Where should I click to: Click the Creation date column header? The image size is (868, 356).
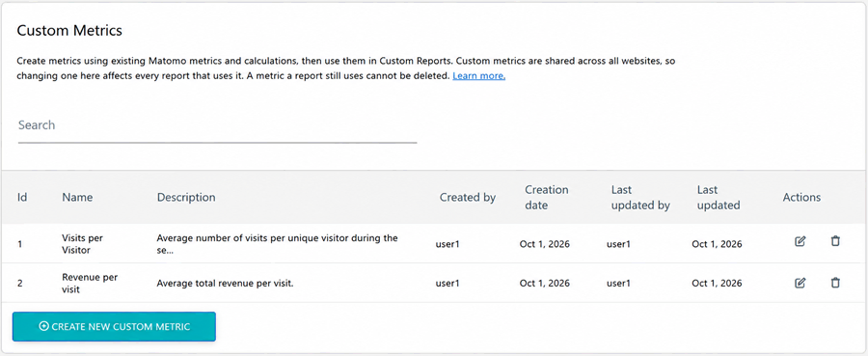tap(547, 198)
